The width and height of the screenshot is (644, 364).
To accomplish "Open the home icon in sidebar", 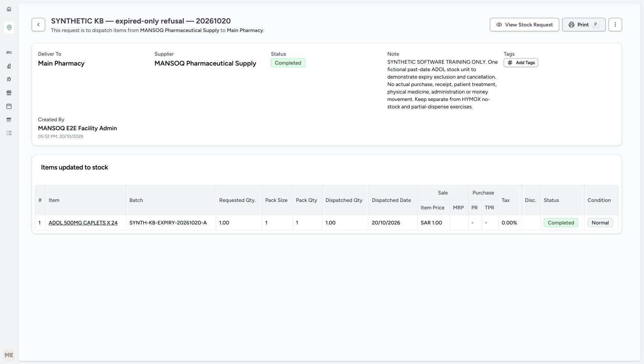I will pos(9,9).
